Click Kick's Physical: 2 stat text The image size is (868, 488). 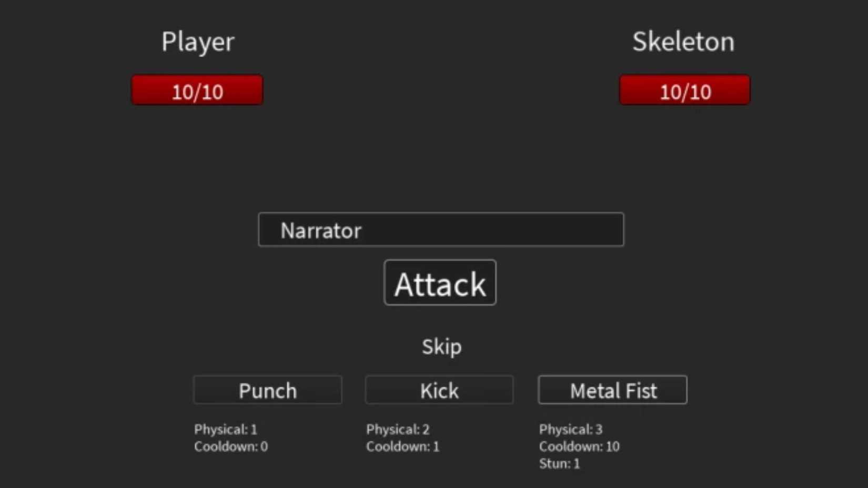398,429
